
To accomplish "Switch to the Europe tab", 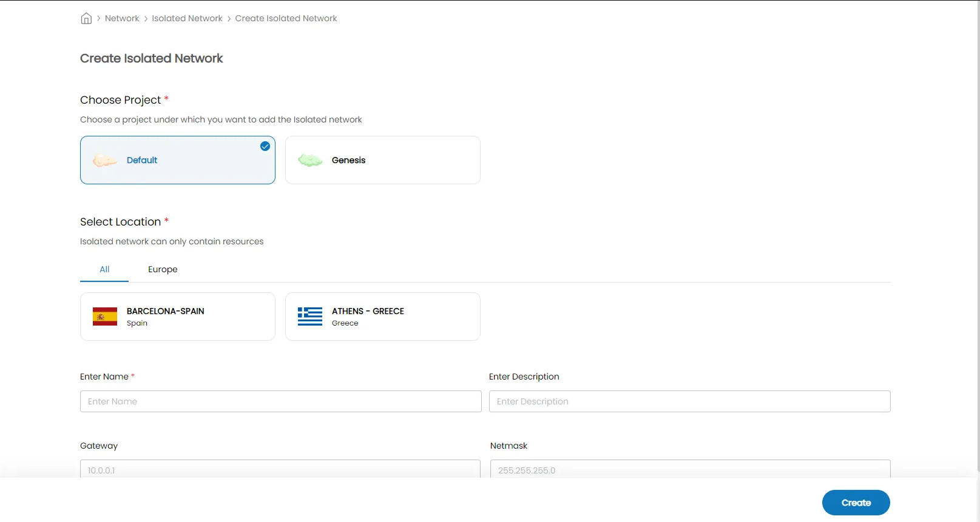I will 163,269.
